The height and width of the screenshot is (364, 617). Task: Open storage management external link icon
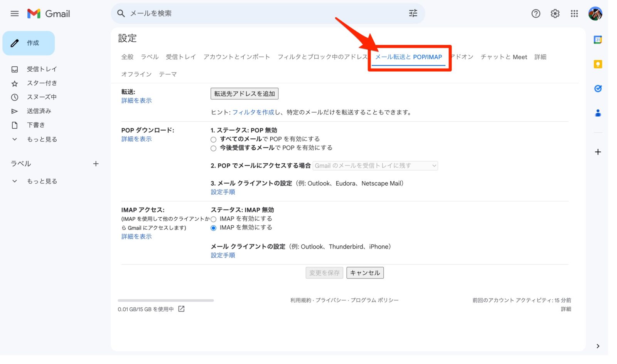click(181, 309)
